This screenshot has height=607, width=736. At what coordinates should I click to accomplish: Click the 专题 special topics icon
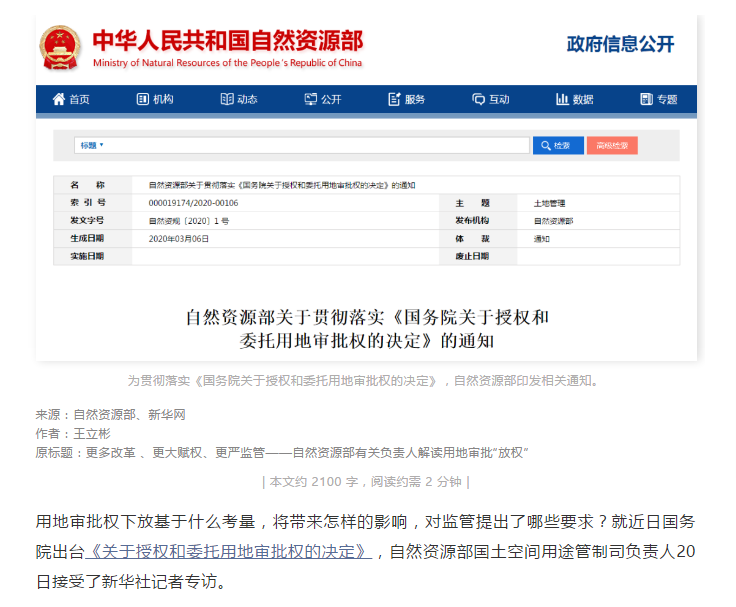click(x=646, y=99)
